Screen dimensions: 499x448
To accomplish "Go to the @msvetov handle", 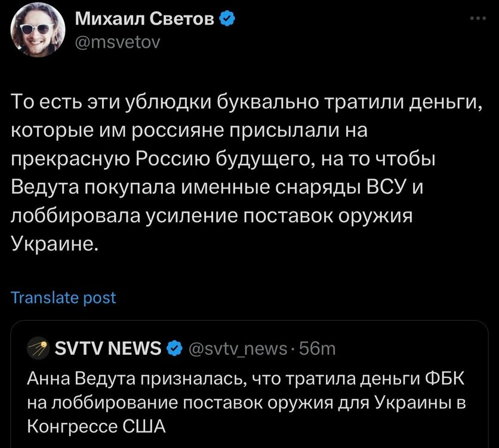I will tap(117, 42).
